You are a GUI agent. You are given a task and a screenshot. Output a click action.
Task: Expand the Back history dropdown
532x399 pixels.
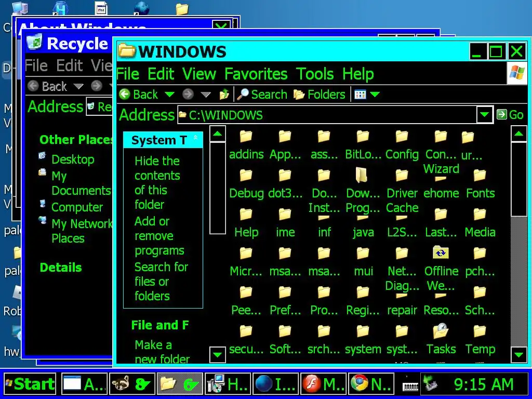pos(170,95)
